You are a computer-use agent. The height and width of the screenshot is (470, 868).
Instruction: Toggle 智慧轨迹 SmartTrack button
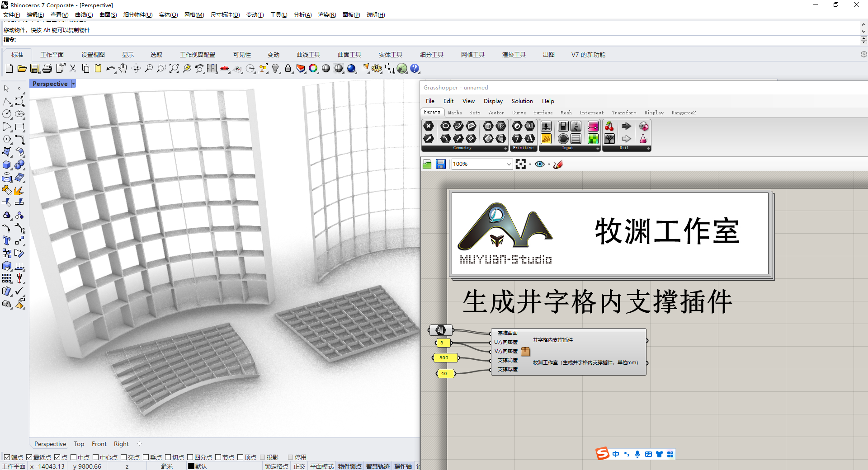377,466
